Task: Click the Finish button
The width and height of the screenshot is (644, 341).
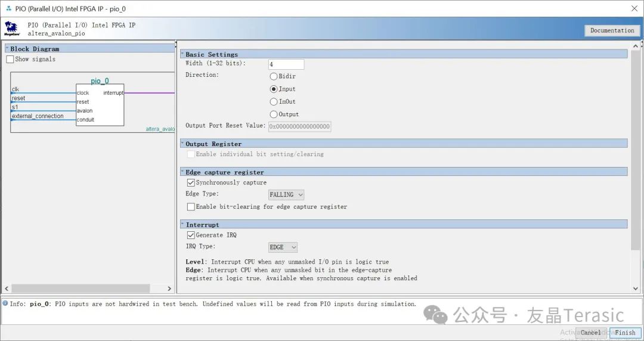Action: (x=625, y=333)
